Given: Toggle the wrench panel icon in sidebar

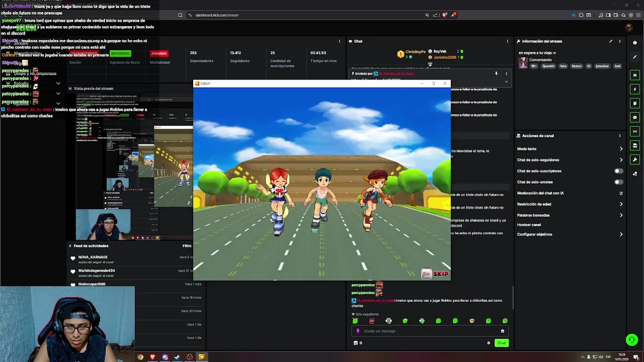Looking at the screenshot, I should coord(635,159).
